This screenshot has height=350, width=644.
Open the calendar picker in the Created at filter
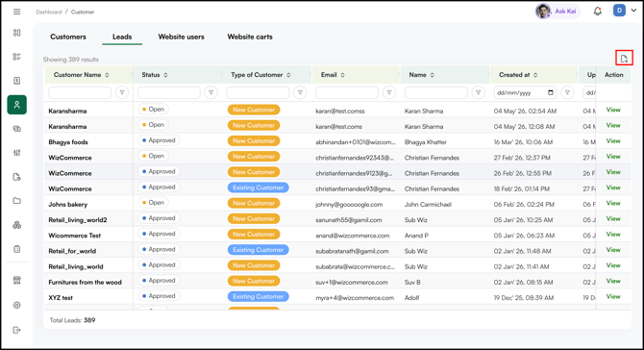click(x=551, y=92)
